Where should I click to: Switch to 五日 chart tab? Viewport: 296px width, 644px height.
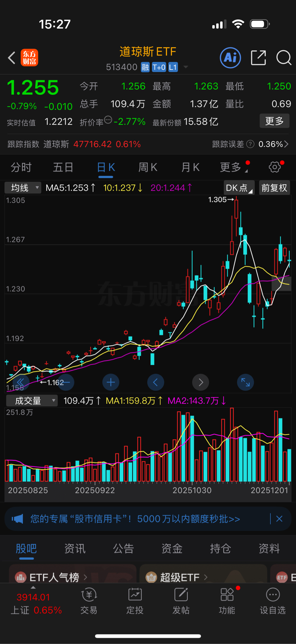tap(63, 167)
